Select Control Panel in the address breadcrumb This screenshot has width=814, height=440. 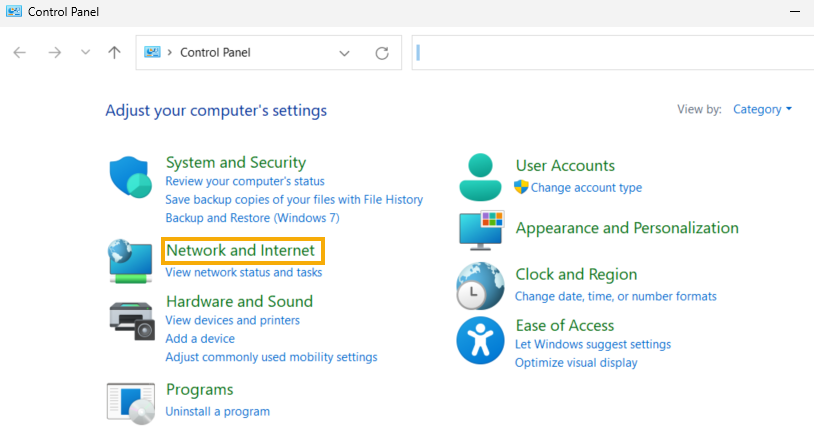[215, 52]
